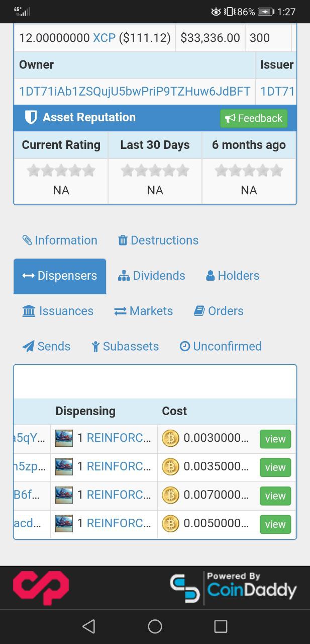The image size is (310, 644).
Task: Tap the CoinDaddy logo in footer
Action: [233, 588]
